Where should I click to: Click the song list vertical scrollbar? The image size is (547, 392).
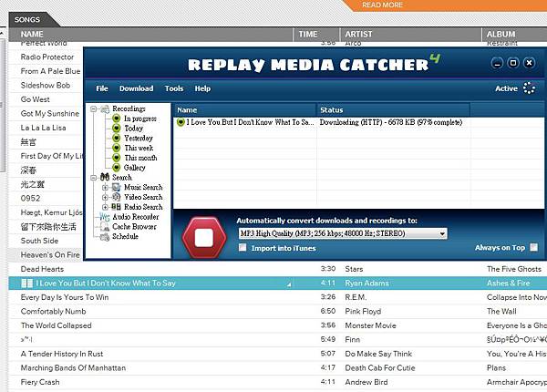pos(2,105)
